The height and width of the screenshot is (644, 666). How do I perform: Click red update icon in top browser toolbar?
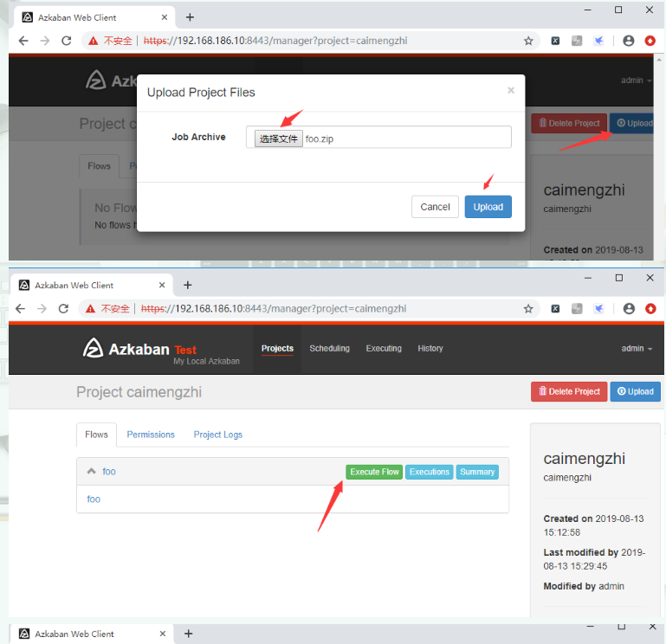pyautogui.click(x=650, y=41)
